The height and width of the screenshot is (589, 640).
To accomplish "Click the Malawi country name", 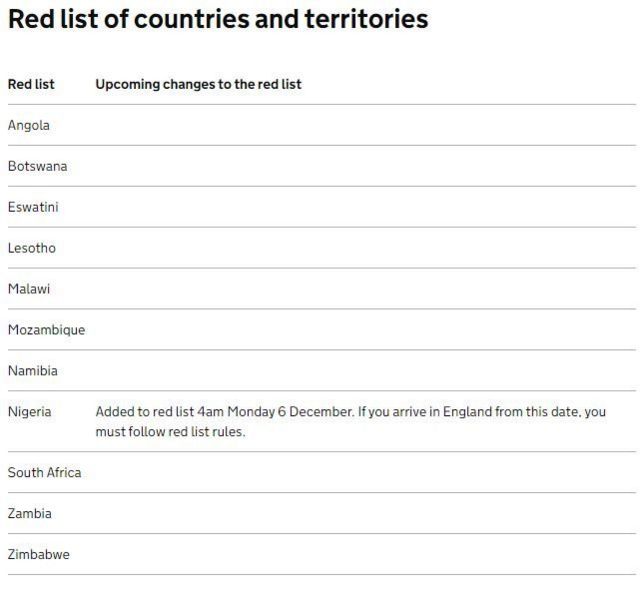I will [x=29, y=289].
